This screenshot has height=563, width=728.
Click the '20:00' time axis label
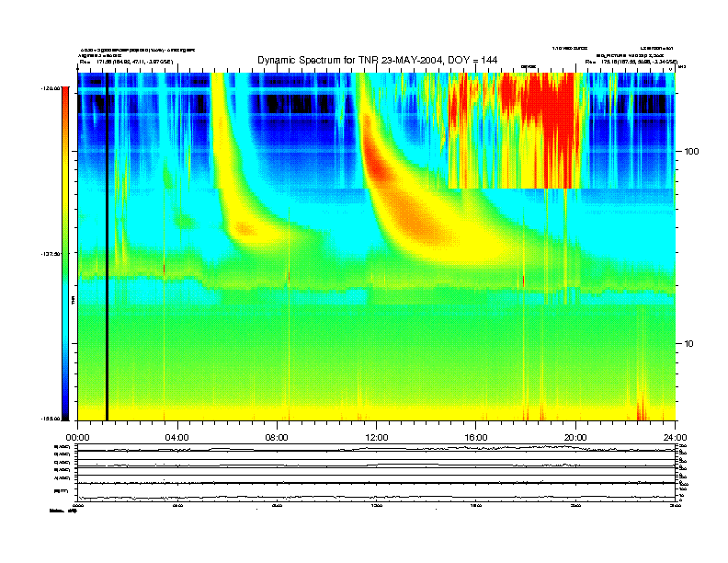point(575,438)
